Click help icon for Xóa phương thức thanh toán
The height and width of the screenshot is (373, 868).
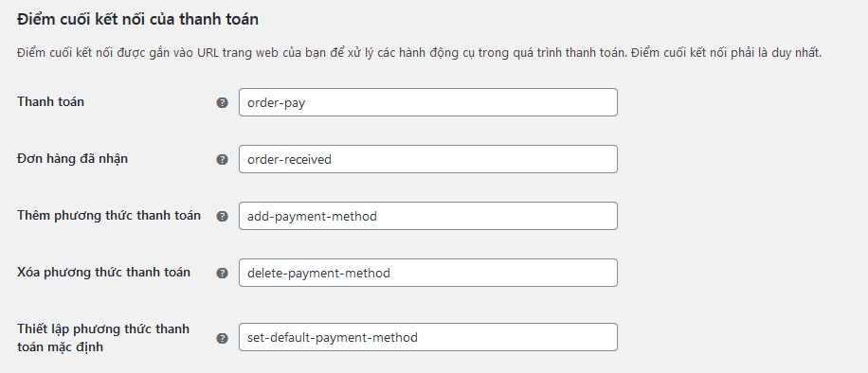click(x=222, y=273)
